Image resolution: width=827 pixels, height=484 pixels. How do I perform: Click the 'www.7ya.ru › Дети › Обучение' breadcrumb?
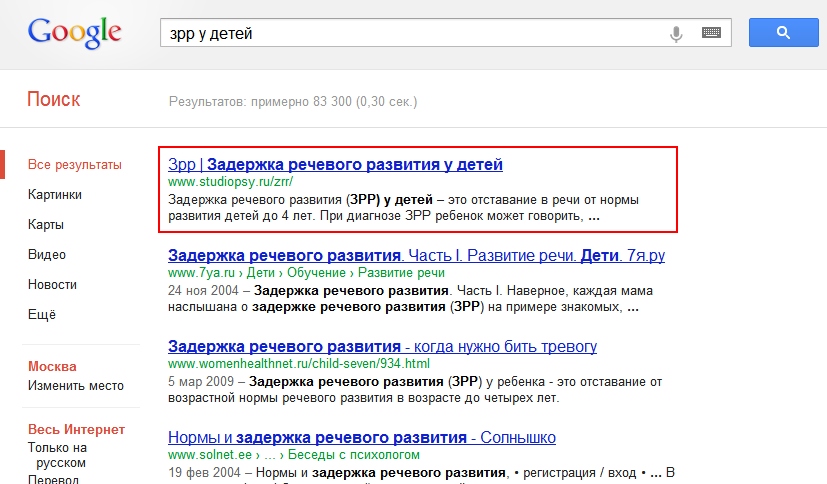306,273
